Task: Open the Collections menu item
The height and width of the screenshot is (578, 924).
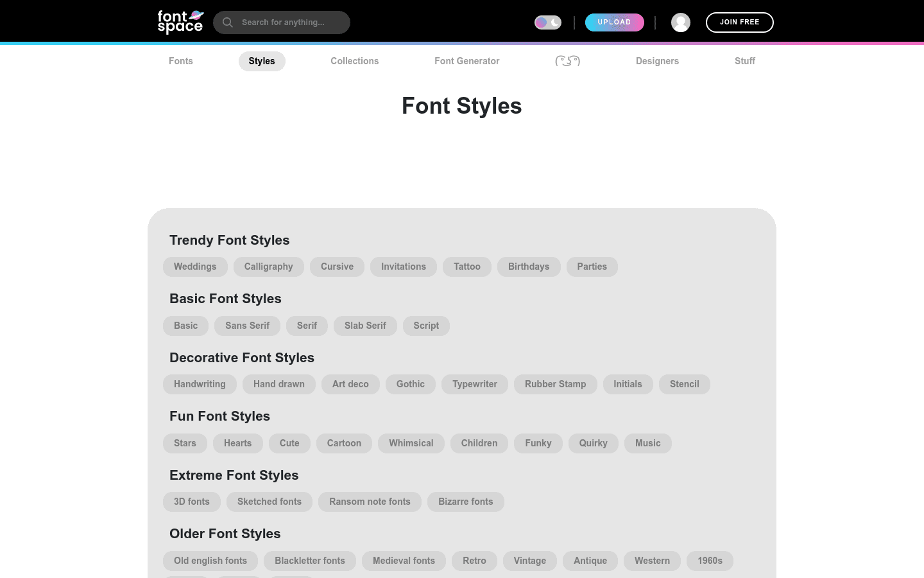Action: point(354,61)
